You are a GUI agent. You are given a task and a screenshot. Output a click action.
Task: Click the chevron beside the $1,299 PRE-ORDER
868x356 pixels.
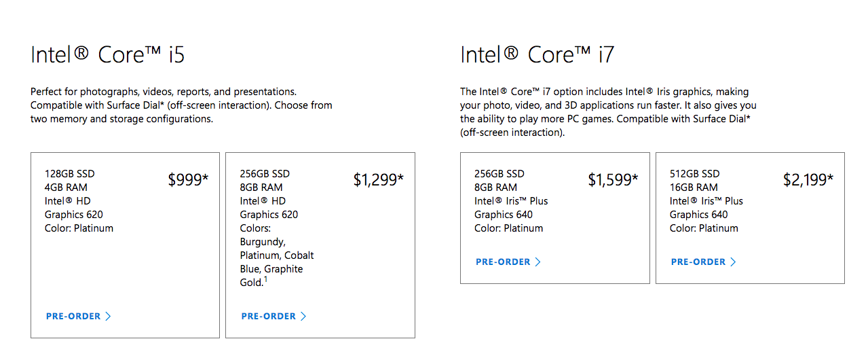[x=303, y=317]
